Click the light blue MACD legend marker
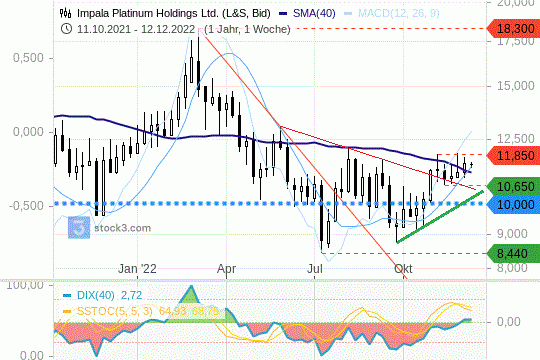Image resolution: width=540 pixels, height=360 pixels. point(348,14)
